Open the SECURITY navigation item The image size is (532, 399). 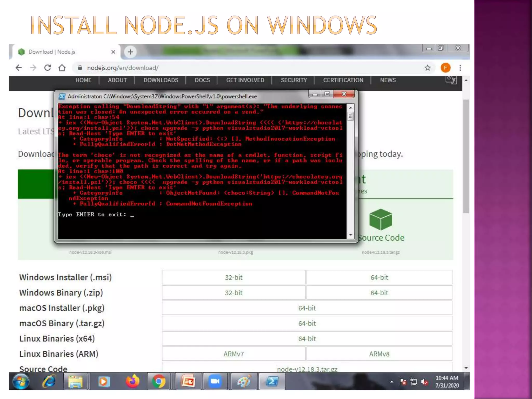[x=294, y=80]
